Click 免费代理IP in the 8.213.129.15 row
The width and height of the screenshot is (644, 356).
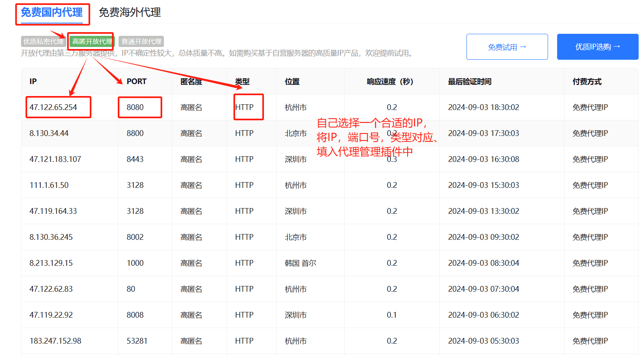click(x=590, y=263)
